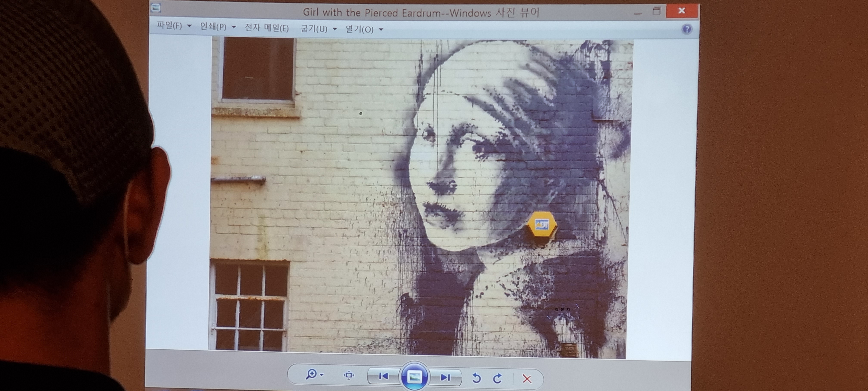Go to next photo
868x391 pixels.
click(x=445, y=377)
